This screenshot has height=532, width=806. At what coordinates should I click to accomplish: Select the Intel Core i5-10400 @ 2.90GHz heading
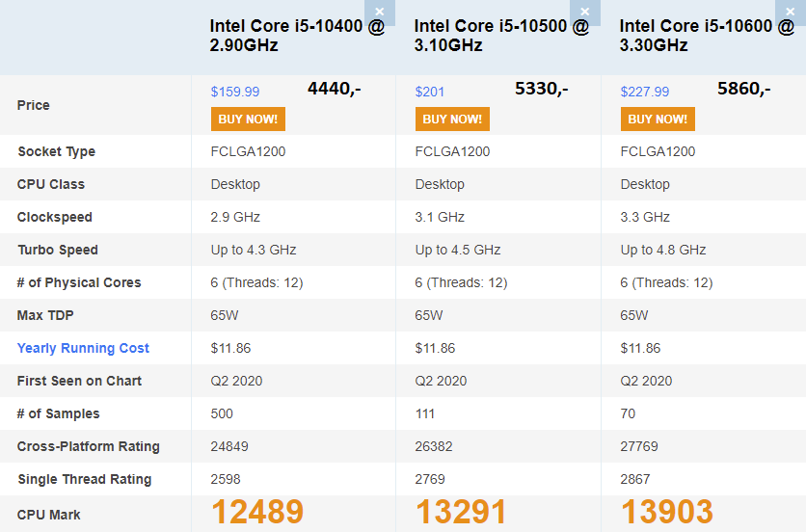tap(296, 36)
